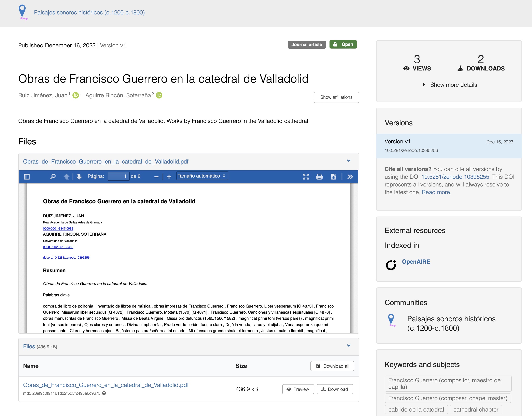532x416 pixels.
Task: Click the Show affiliations button
Action: click(336, 97)
